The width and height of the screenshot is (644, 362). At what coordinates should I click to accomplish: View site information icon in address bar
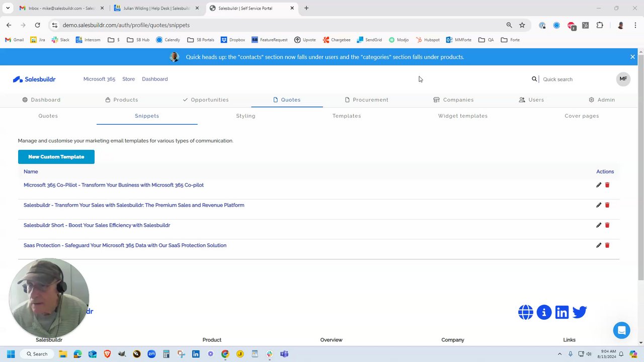coord(55,25)
